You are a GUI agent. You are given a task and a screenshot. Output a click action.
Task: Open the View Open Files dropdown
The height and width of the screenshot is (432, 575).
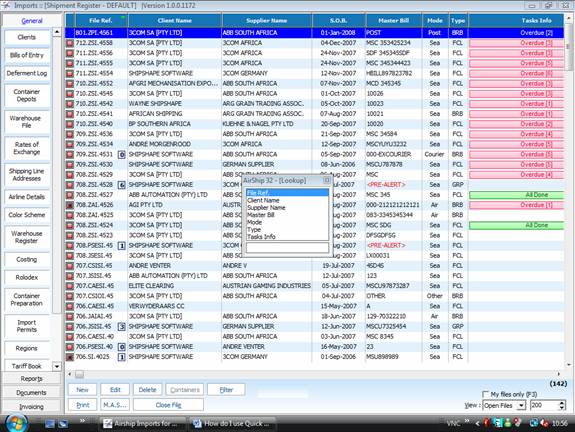point(521,405)
